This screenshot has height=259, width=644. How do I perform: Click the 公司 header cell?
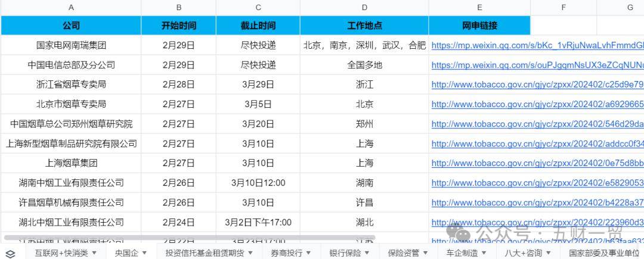pos(71,26)
